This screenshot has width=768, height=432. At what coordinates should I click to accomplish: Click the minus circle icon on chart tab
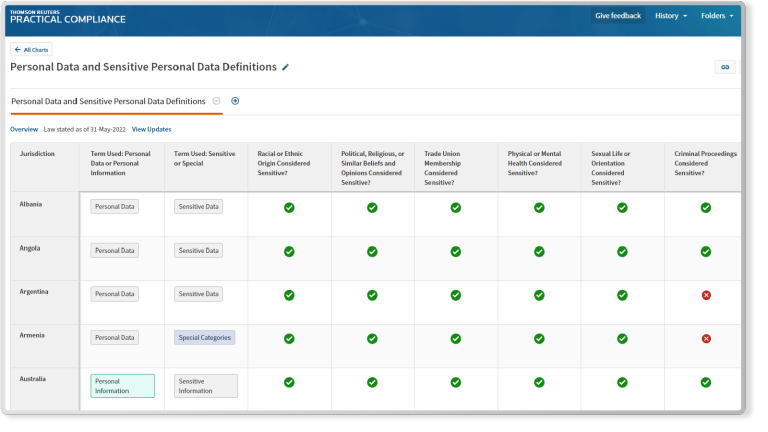click(x=217, y=101)
